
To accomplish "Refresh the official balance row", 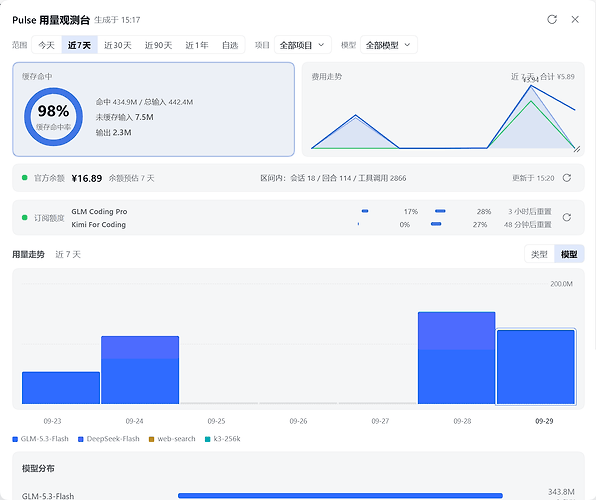I will pos(567,178).
